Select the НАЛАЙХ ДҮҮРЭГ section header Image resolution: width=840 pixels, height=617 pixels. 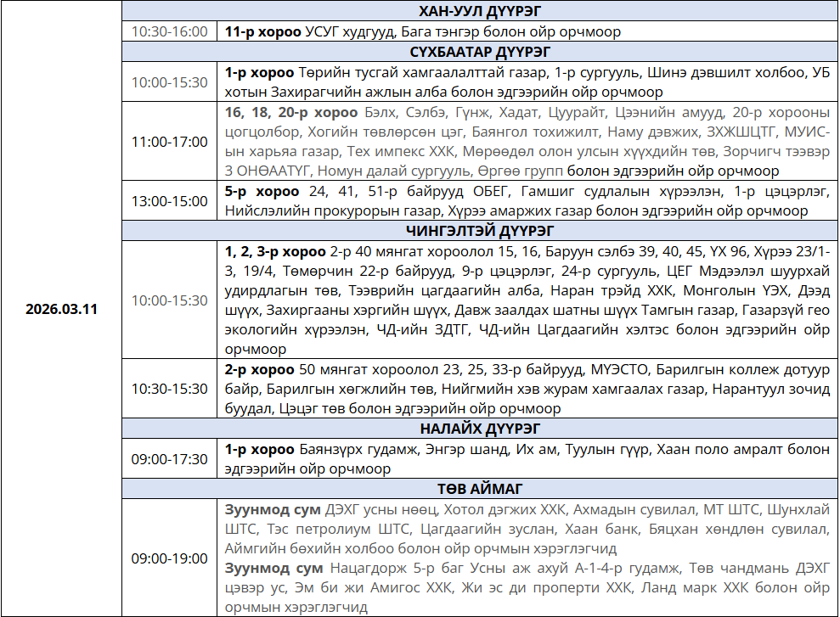[x=480, y=429]
